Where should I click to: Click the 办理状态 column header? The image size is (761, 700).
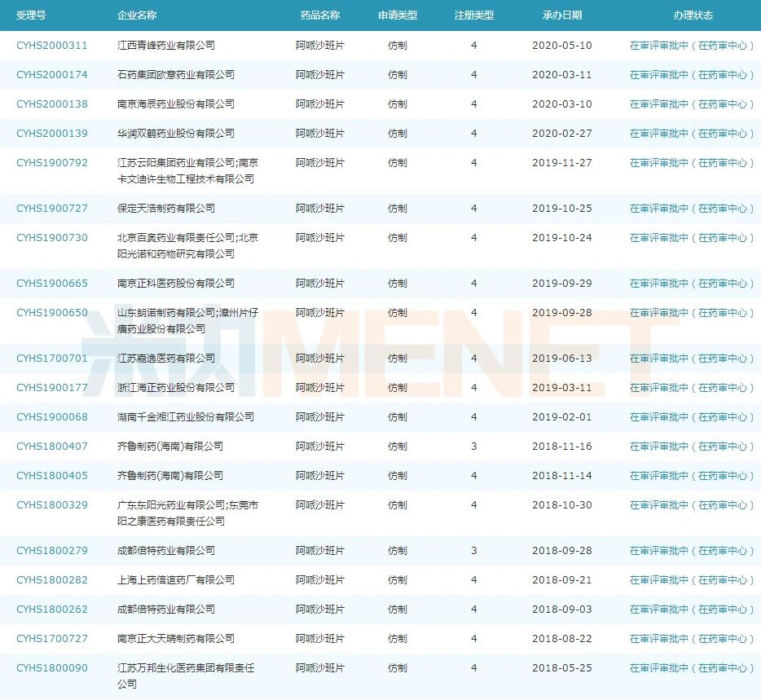693,15
